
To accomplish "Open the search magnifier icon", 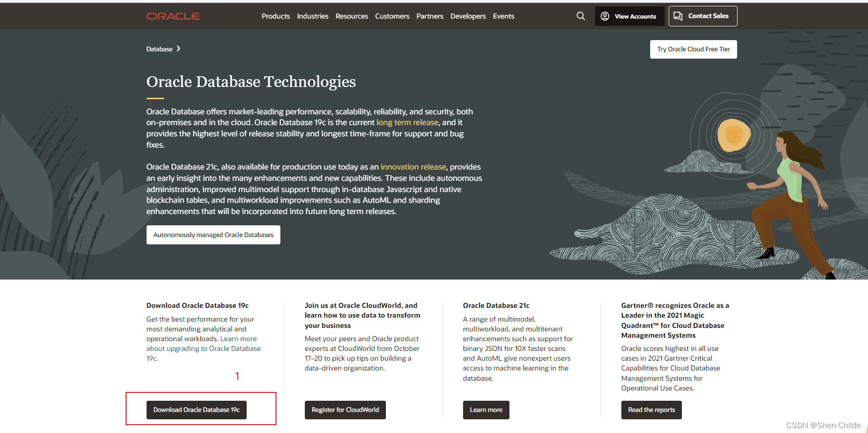I will [x=581, y=16].
